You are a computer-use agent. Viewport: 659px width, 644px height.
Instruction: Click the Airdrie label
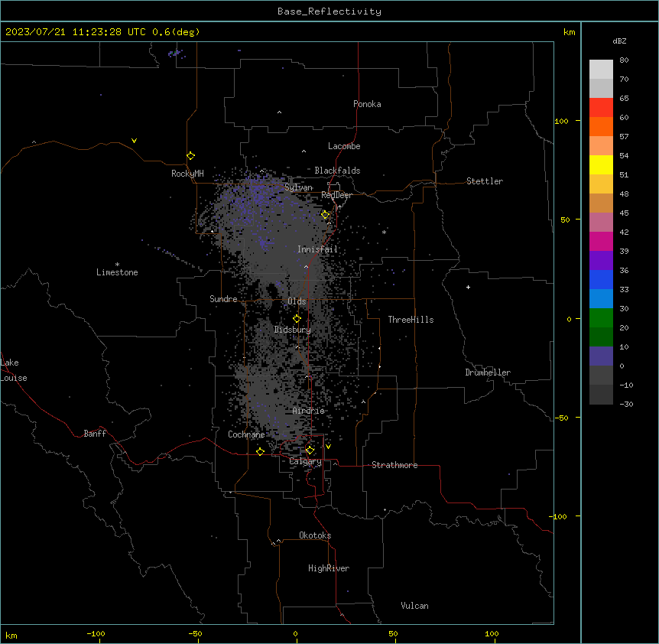[309, 411]
